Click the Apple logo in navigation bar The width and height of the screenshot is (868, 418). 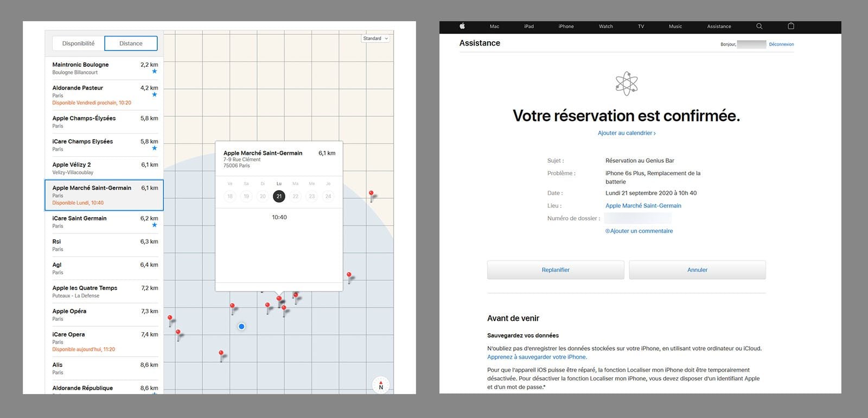pos(462,26)
